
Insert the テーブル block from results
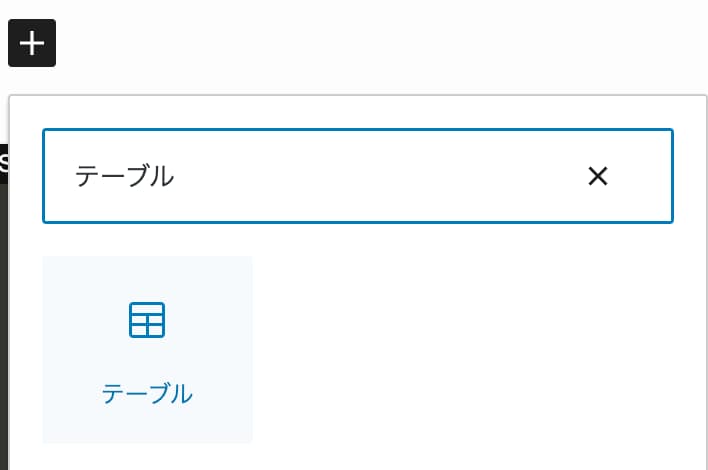[147, 349]
